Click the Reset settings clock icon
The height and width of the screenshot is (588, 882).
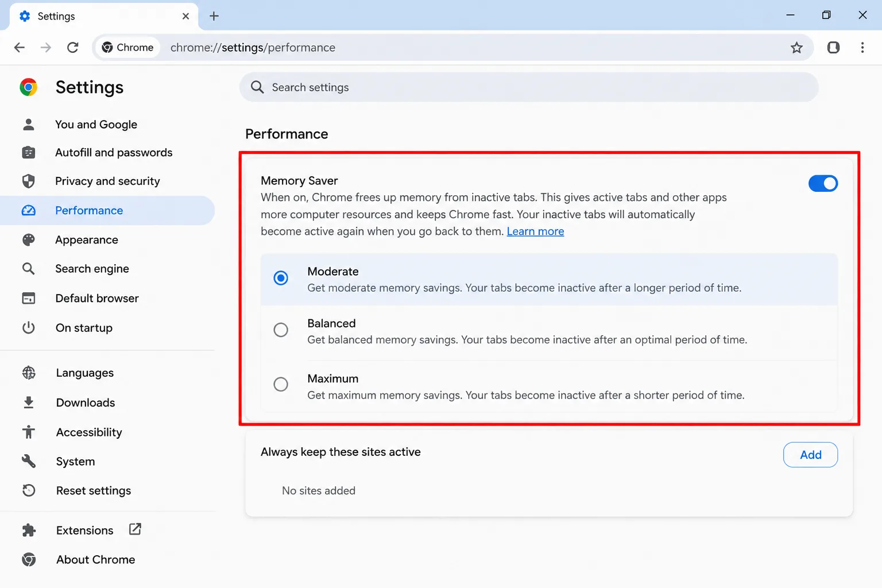(x=29, y=490)
